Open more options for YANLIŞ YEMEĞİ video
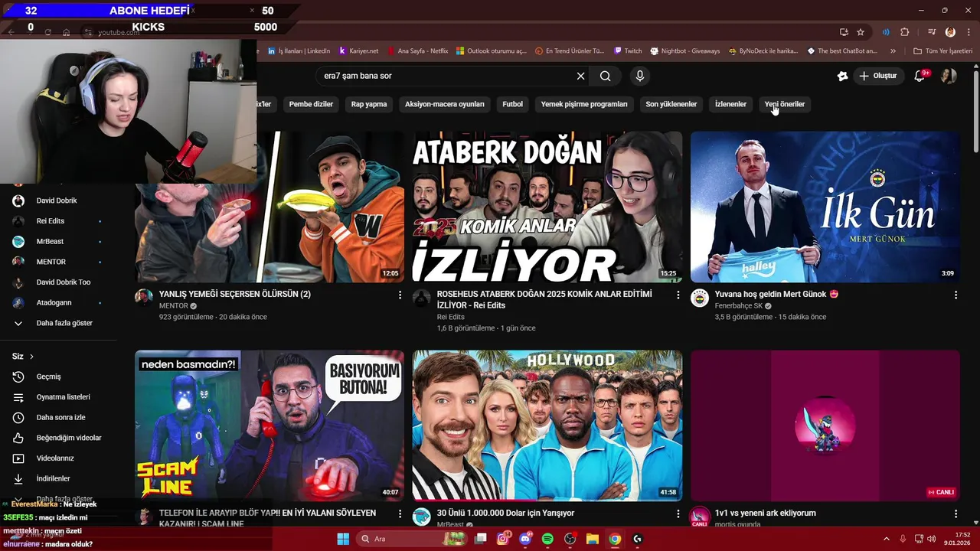 (400, 295)
